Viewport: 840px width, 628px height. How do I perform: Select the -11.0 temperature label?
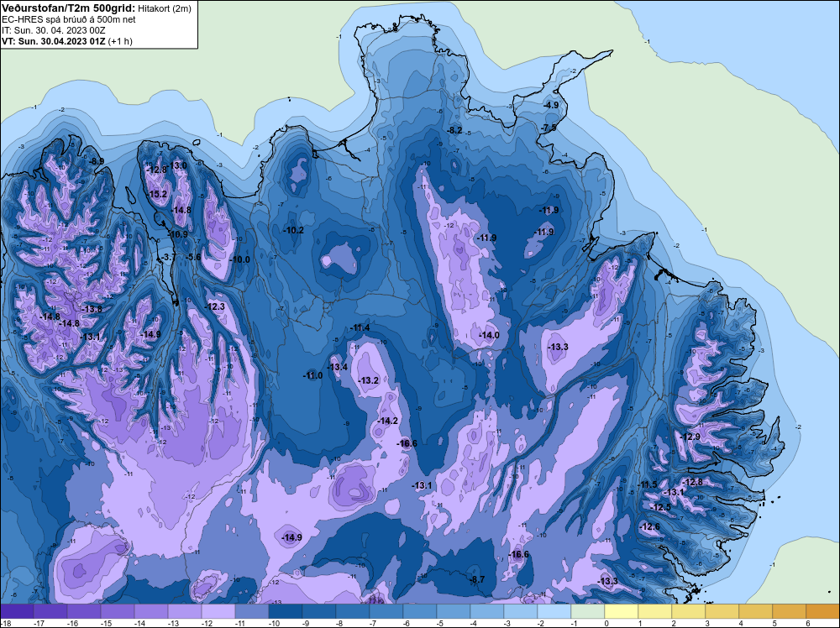pos(312,375)
